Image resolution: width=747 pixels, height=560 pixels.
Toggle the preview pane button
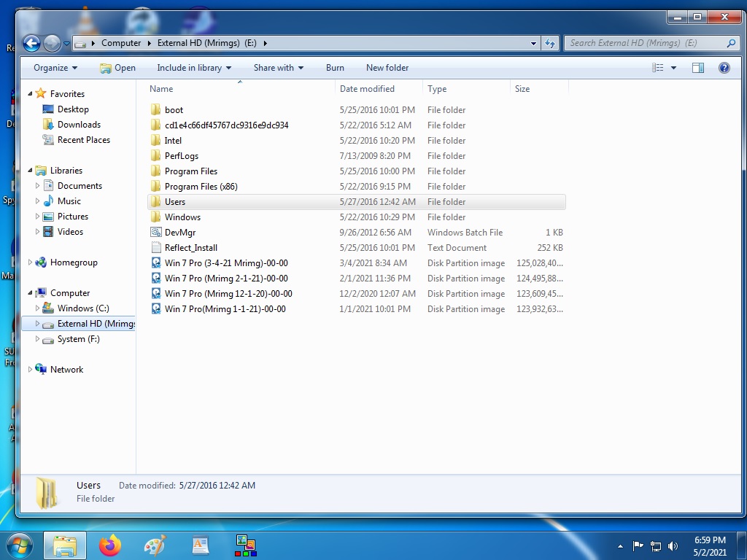coord(698,68)
